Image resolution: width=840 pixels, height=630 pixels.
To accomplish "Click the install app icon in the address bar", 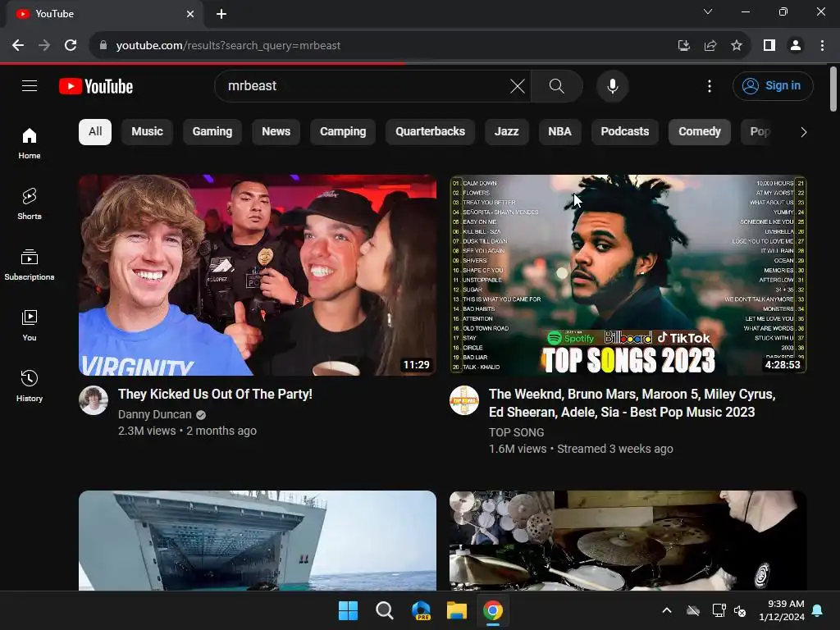I will click(683, 46).
